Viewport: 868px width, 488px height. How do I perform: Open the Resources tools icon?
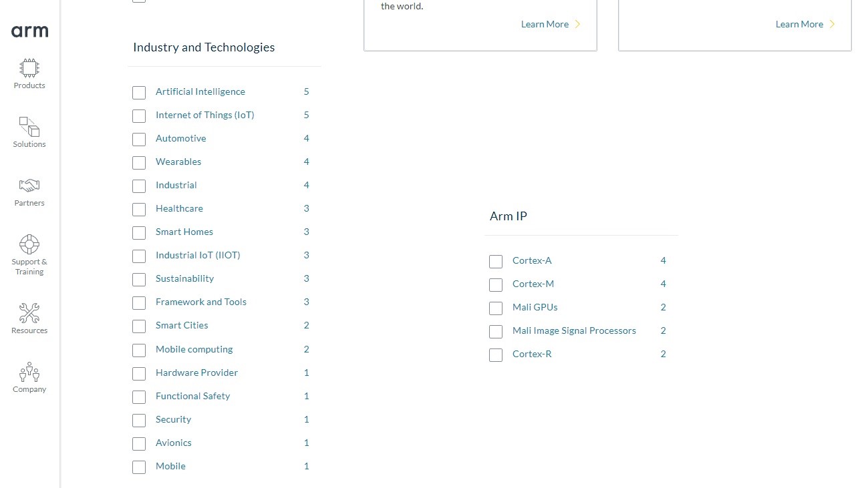coord(29,313)
